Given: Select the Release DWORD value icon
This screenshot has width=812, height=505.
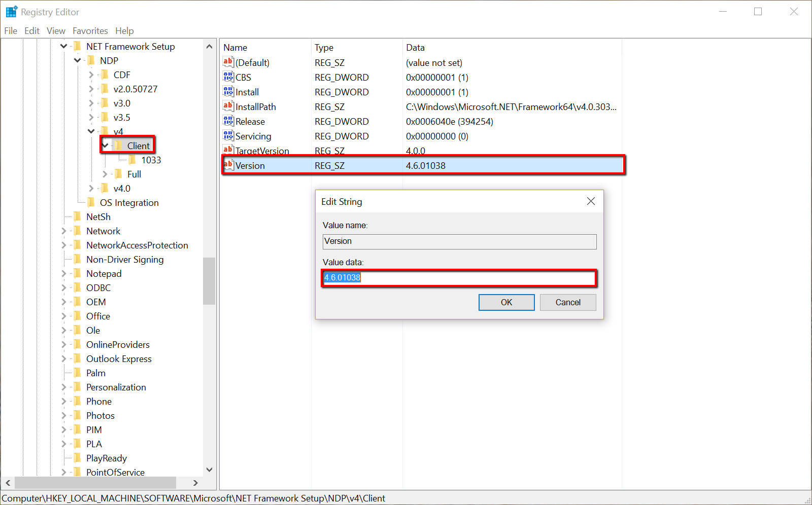Looking at the screenshot, I should coord(228,121).
